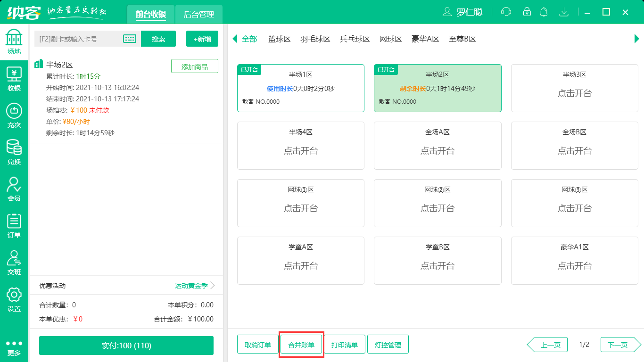The height and width of the screenshot is (362, 644).
Task: Switch to the 后台管理 tab
Action: click(x=198, y=15)
